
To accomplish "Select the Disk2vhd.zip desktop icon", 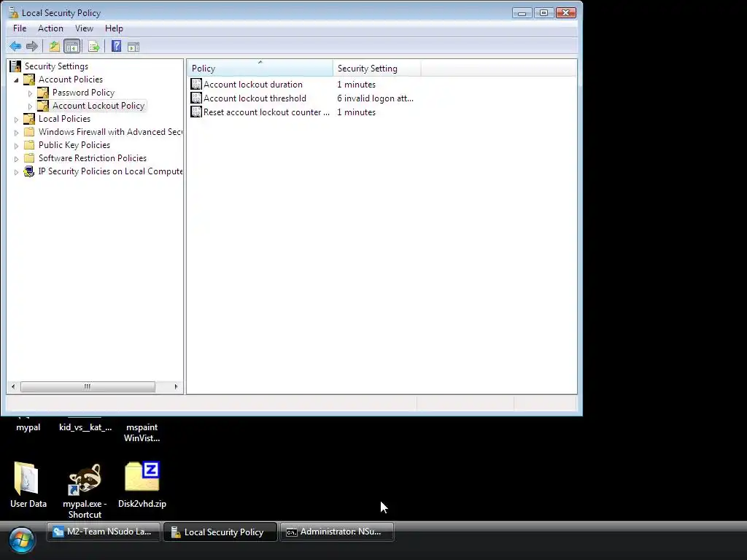I will point(142,476).
